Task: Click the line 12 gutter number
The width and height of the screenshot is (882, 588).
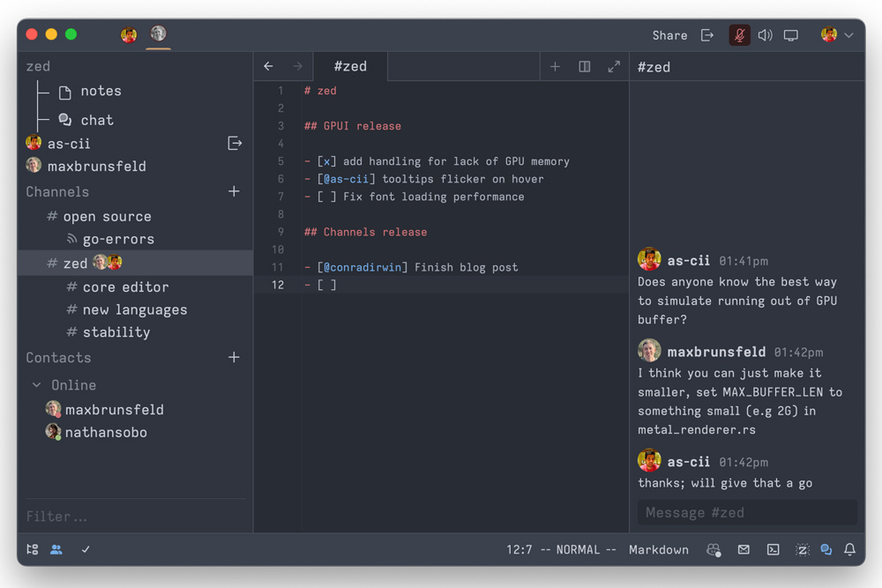Action: [278, 285]
